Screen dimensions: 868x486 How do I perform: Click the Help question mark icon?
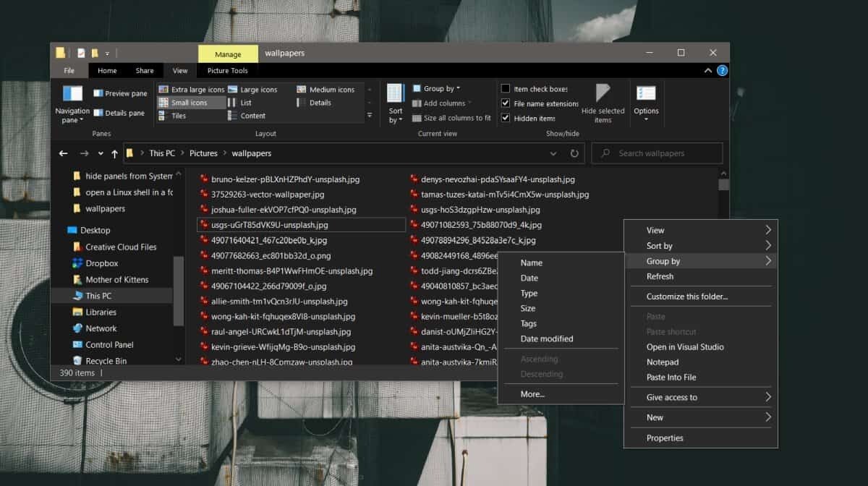(722, 71)
